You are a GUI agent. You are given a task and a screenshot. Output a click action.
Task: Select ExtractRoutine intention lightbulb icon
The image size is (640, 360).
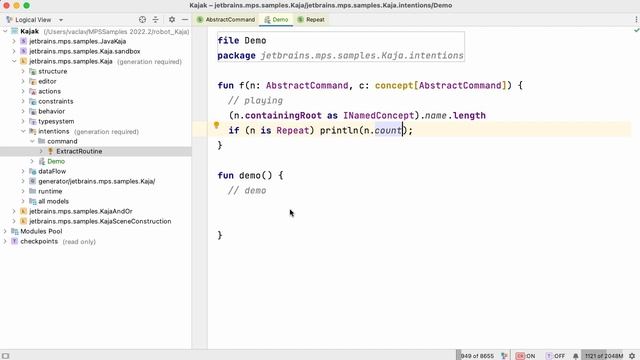[x=51, y=151]
